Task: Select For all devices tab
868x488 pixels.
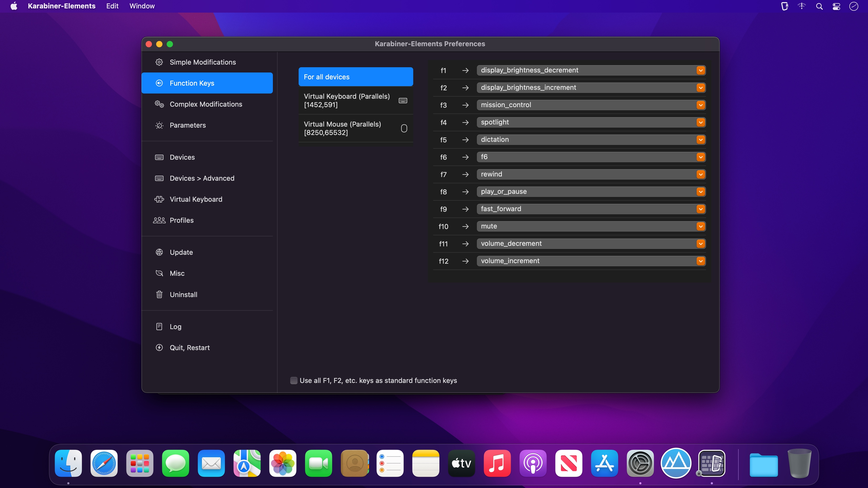Action: (356, 76)
